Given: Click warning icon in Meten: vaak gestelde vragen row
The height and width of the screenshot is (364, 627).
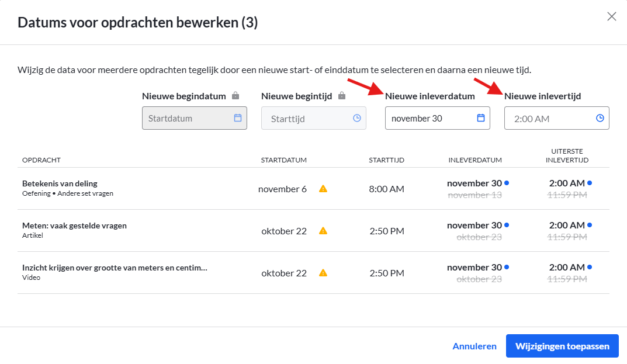Looking at the screenshot, I should [323, 231].
